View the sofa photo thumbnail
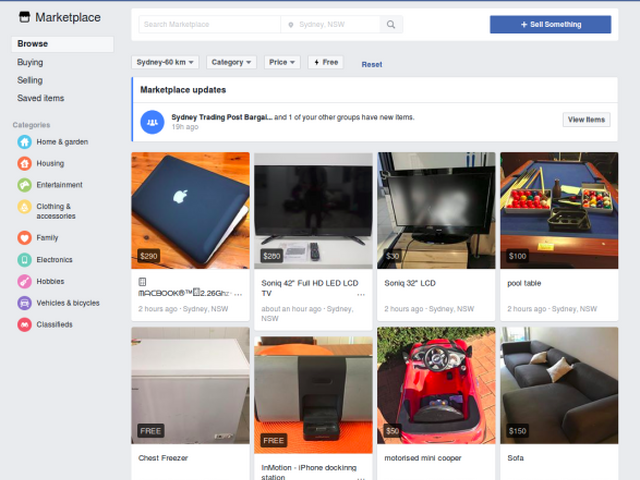Viewport: 640px width, 480px height. (559, 385)
